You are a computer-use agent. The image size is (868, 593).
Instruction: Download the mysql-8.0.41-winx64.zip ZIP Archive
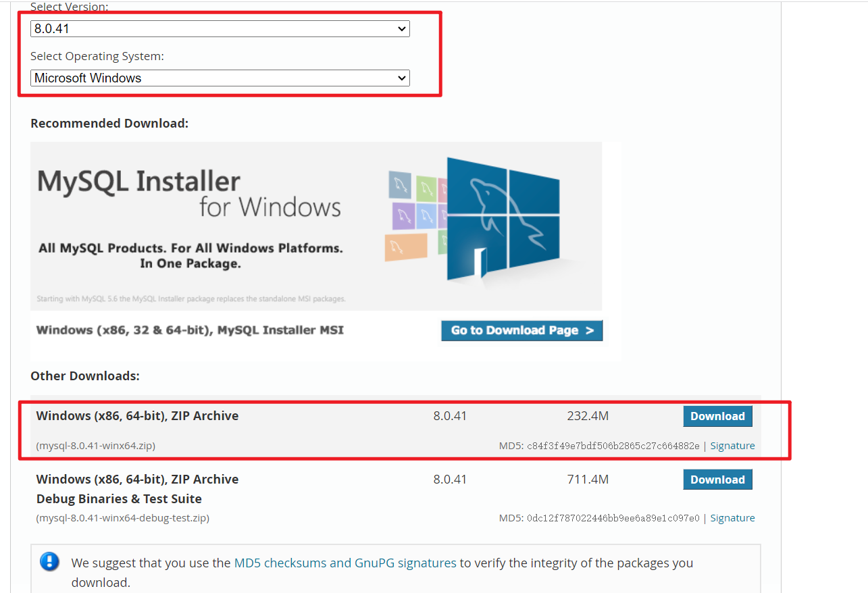tap(717, 416)
